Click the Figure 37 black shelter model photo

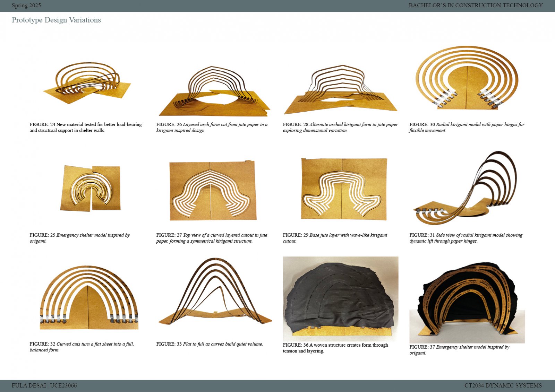[467, 303]
